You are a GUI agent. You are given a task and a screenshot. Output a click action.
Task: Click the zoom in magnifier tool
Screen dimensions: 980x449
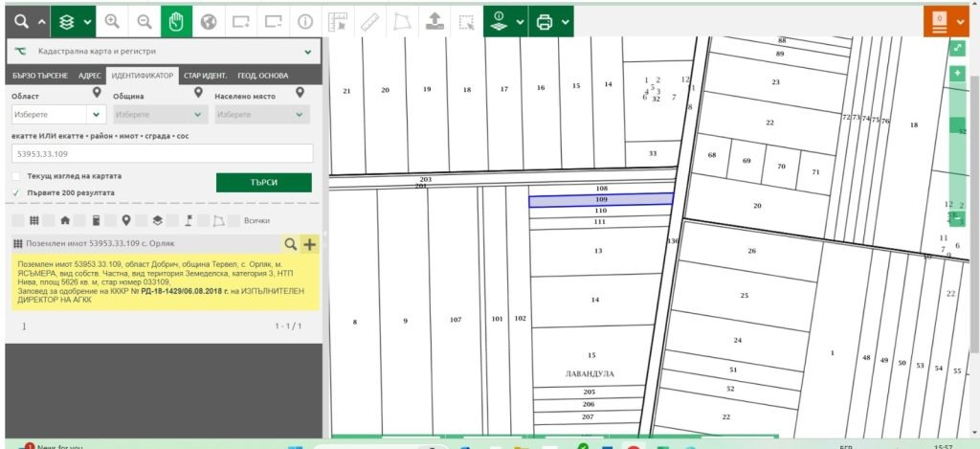click(112, 20)
